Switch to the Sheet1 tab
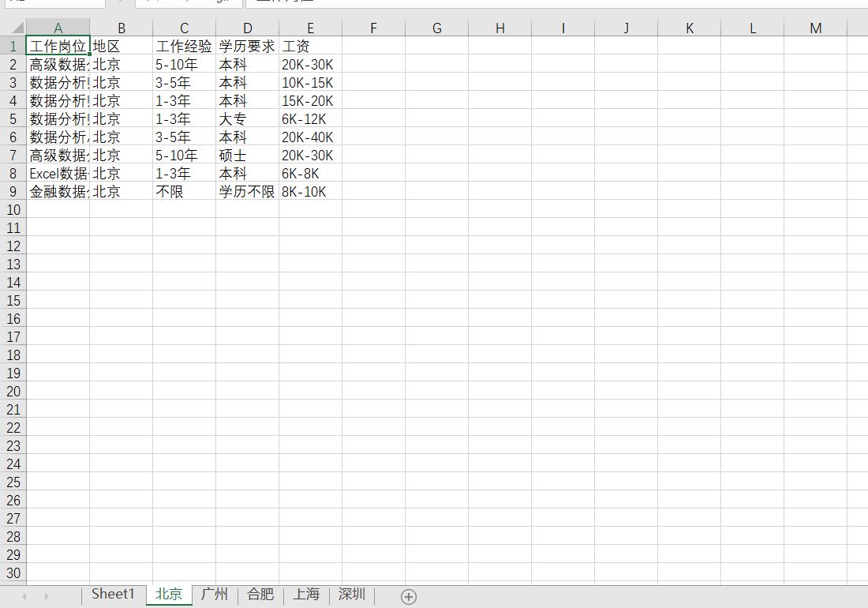This screenshot has height=608, width=868. [x=113, y=594]
